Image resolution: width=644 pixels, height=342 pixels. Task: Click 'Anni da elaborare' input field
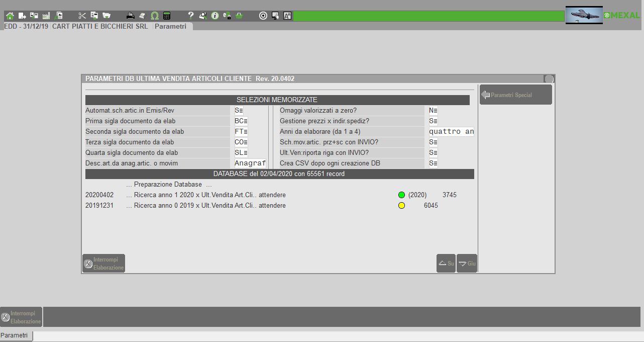[451, 132]
